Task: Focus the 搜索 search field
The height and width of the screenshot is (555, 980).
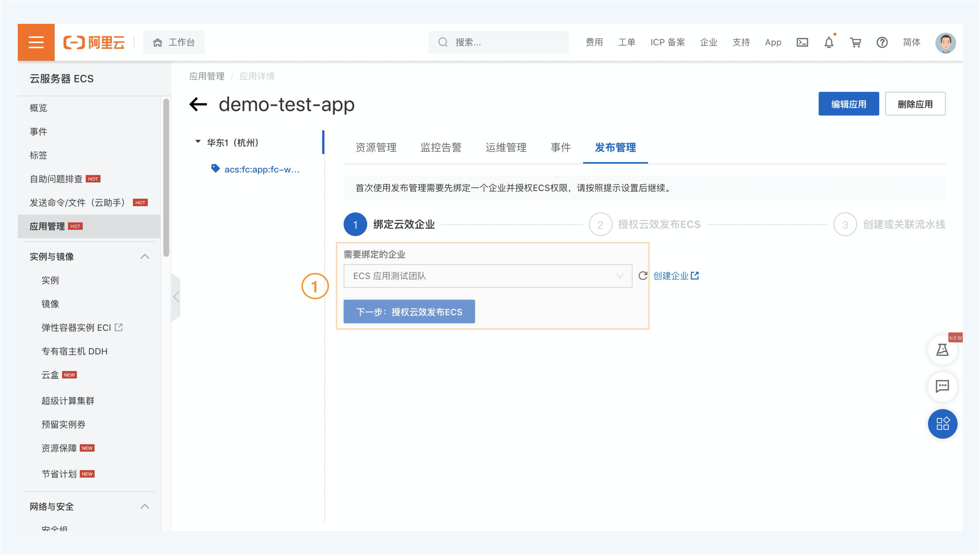Action: (498, 42)
